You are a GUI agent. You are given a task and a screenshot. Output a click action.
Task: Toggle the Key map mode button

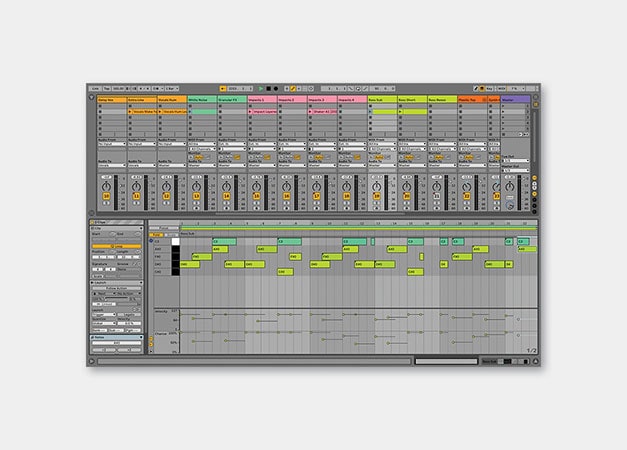click(x=490, y=88)
